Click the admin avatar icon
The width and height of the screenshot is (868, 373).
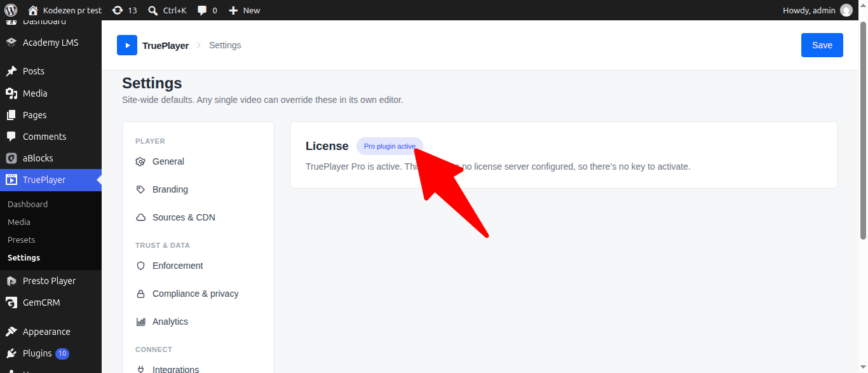[x=846, y=10]
